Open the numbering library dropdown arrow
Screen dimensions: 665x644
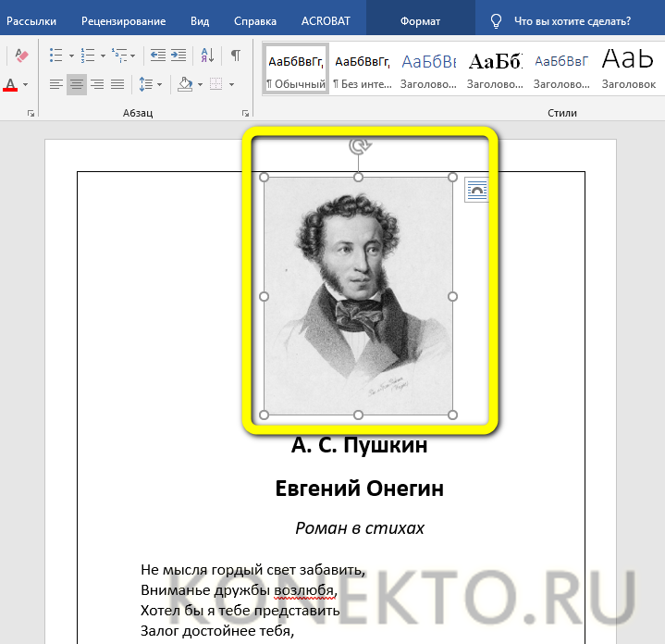(x=103, y=56)
